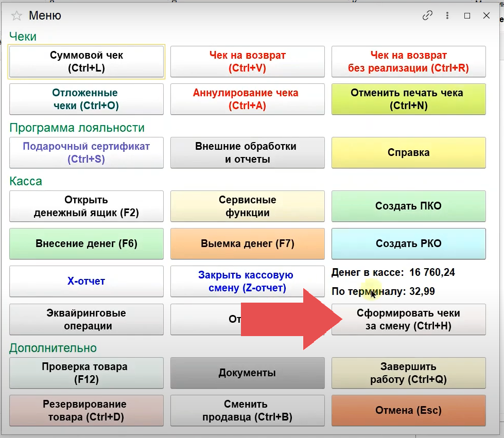504x438 pixels.
Task: Select Аннулирование чека (Ctrl+A)
Action: click(248, 99)
